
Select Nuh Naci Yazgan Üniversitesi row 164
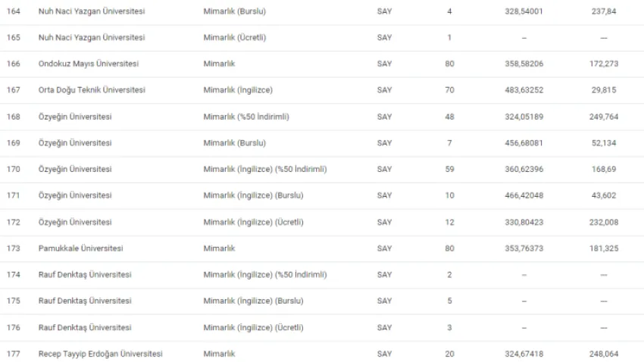tap(322, 11)
